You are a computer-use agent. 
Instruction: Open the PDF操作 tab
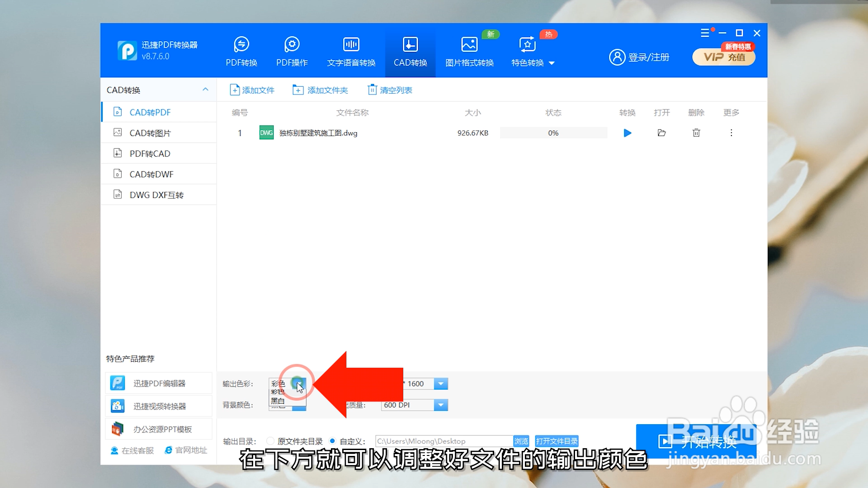click(x=292, y=52)
